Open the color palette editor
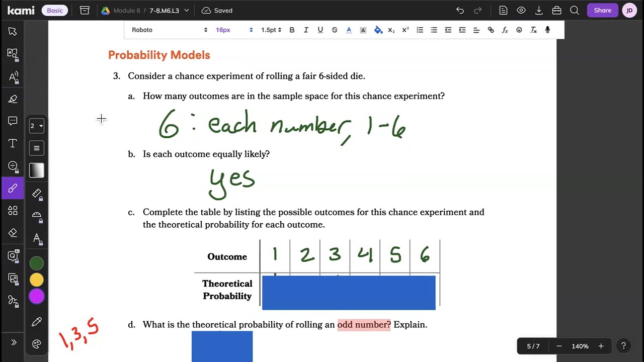 [x=36, y=344]
